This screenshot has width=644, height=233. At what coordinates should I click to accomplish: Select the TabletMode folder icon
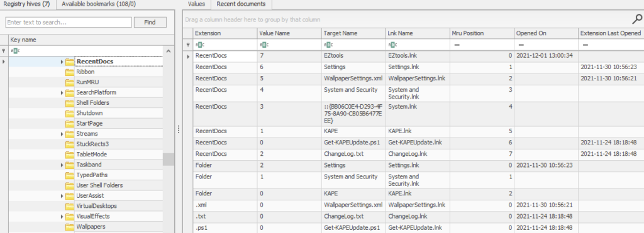click(x=69, y=154)
